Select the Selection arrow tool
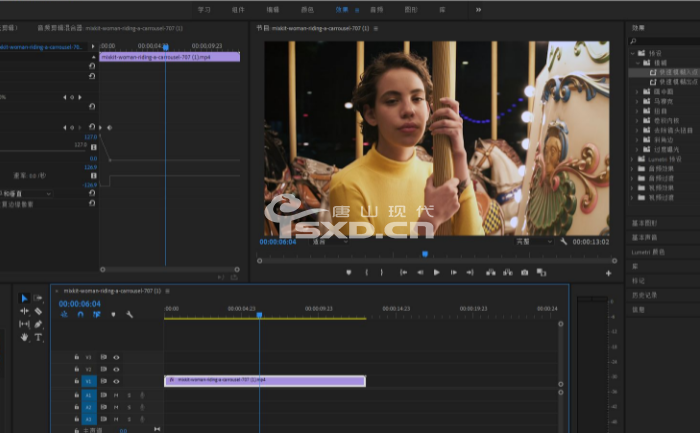The width and height of the screenshot is (700, 433). [x=24, y=298]
